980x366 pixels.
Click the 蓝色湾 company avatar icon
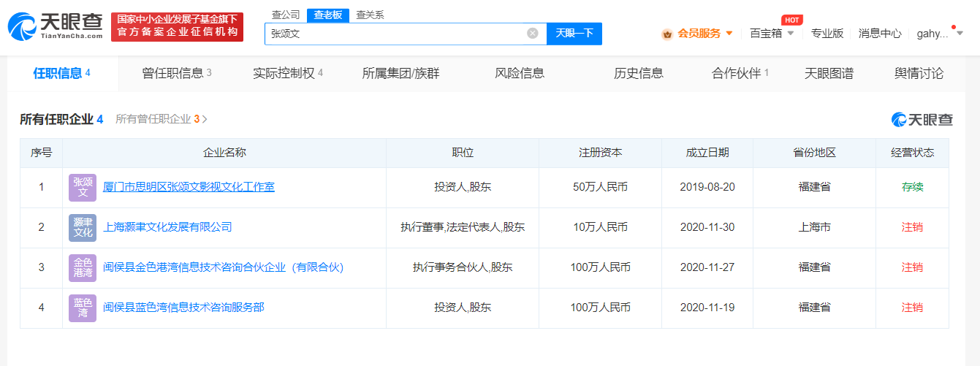[x=83, y=308]
